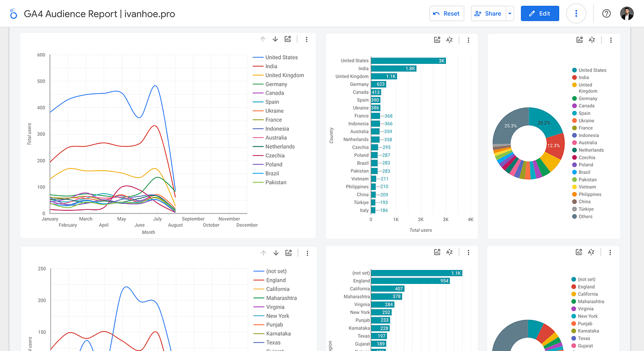Click the Edit button
Image resolution: width=644 pixels, height=351 pixels.
(540, 13)
